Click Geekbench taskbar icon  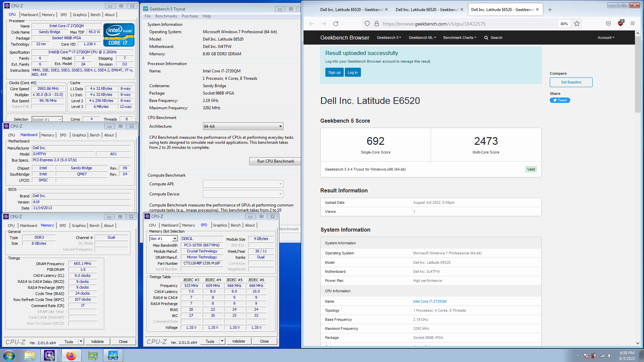click(113, 355)
